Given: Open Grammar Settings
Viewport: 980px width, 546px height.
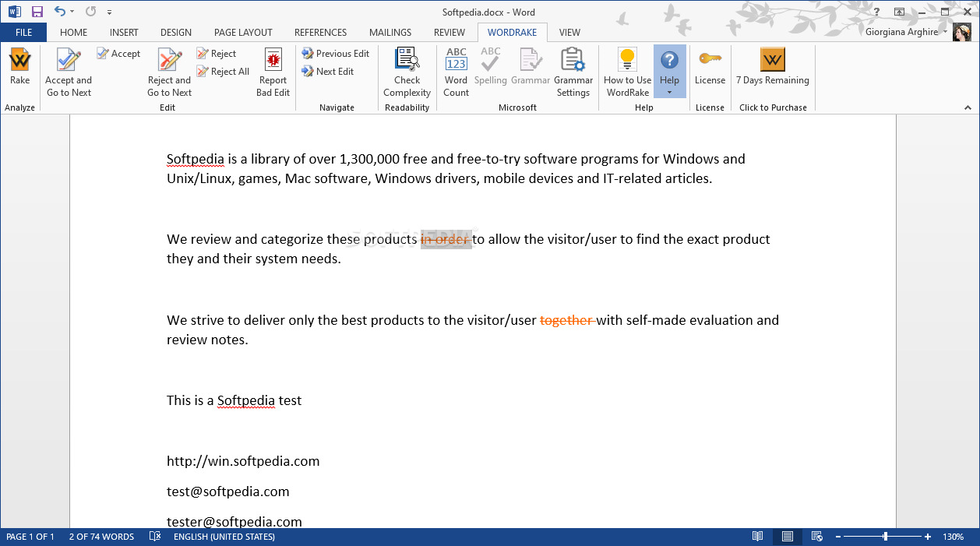Looking at the screenshot, I should pyautogui.click(x=573, y=72).
